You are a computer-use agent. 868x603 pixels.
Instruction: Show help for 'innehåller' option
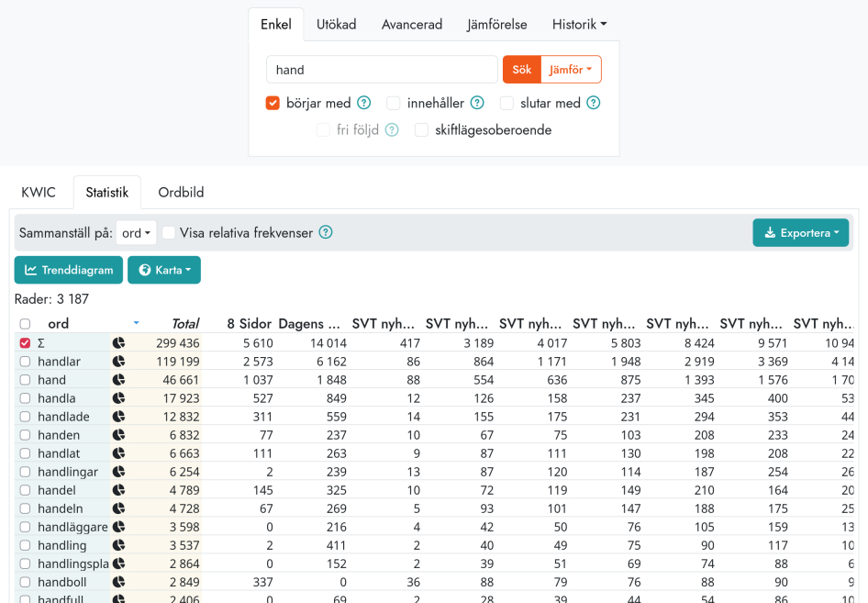476,103
